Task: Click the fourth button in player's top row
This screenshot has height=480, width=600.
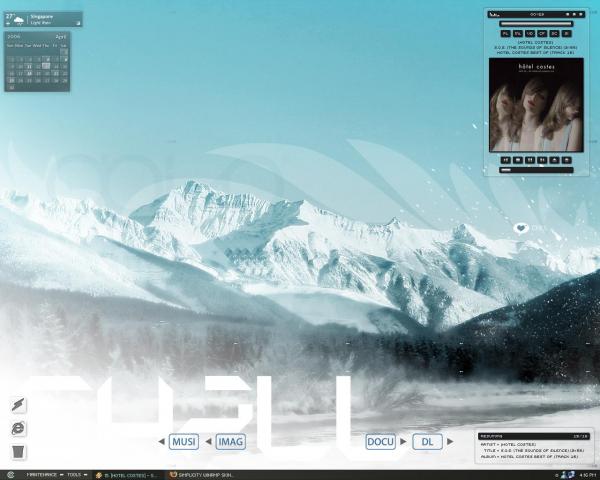Action: (x=542, y=34)
